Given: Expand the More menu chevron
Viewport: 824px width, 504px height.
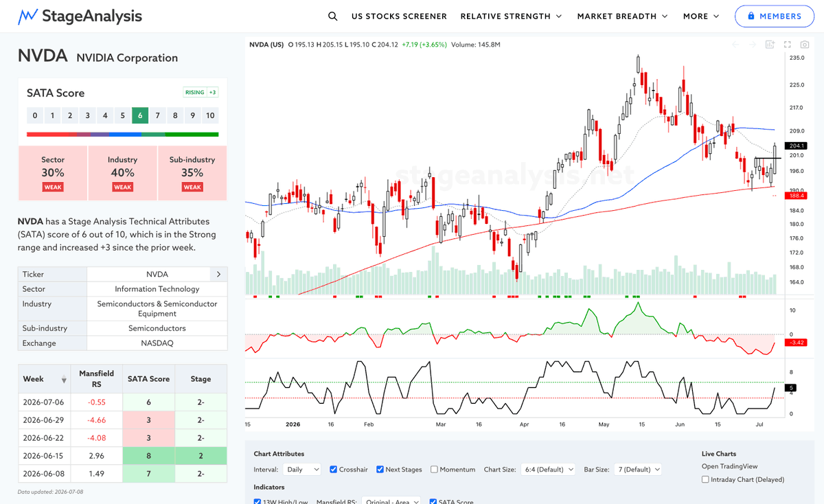Looking at the screenshot, I should pyautogui.click(x=716, y=16).
